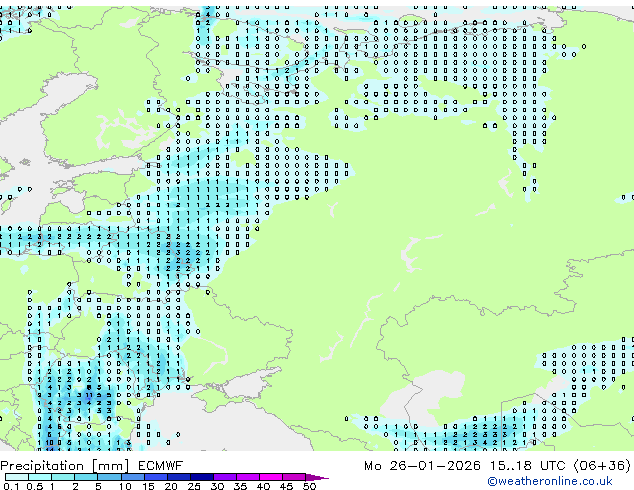Image resolution: width=634 pixels, height=490 pixels.
Task: Select the 5–10 mm legend color swatch
Action: tap(109, 477)
